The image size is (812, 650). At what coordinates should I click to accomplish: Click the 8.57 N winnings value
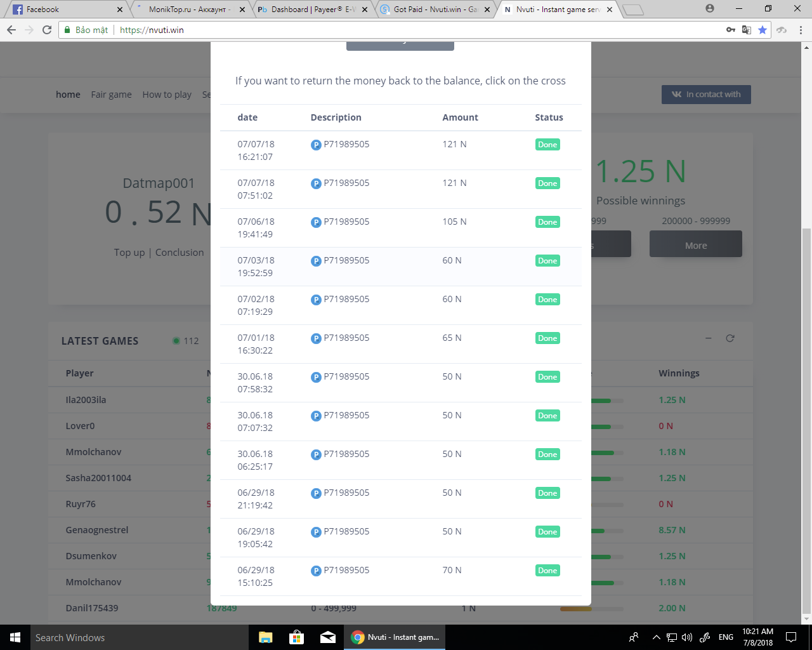pos(672,530)
